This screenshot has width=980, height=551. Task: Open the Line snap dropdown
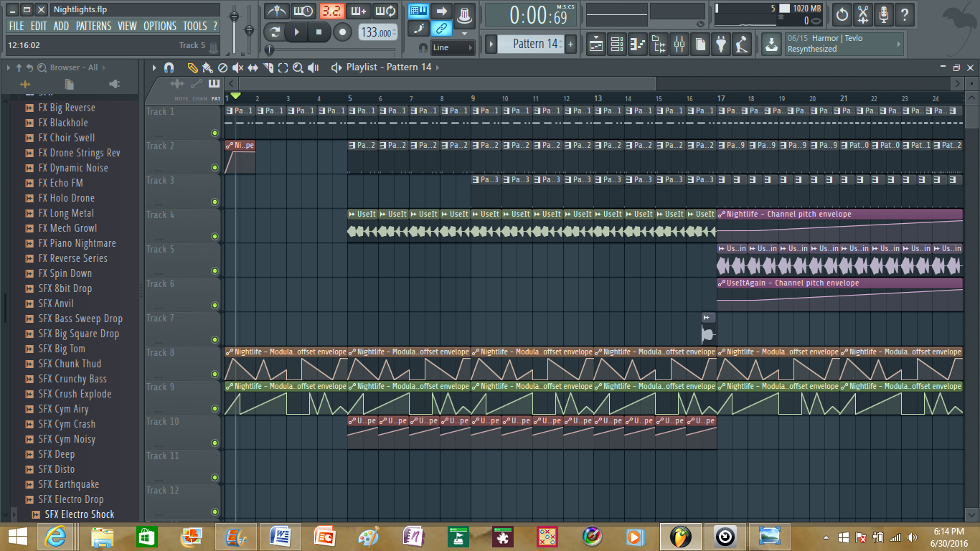tap(453, 47)
